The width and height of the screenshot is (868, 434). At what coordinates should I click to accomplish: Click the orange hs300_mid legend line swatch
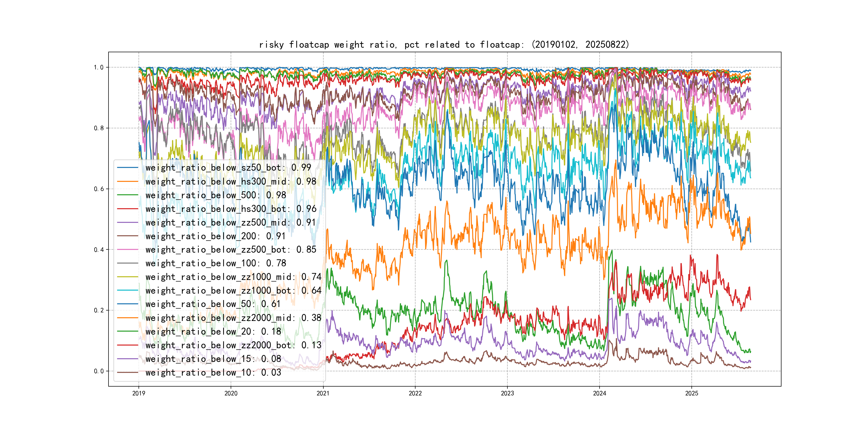coord(127,181)
